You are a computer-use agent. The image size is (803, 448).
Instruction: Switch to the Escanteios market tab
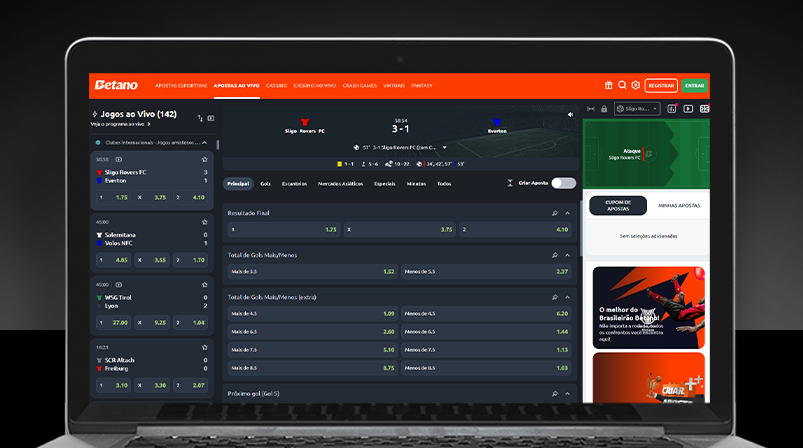[294, 184]
